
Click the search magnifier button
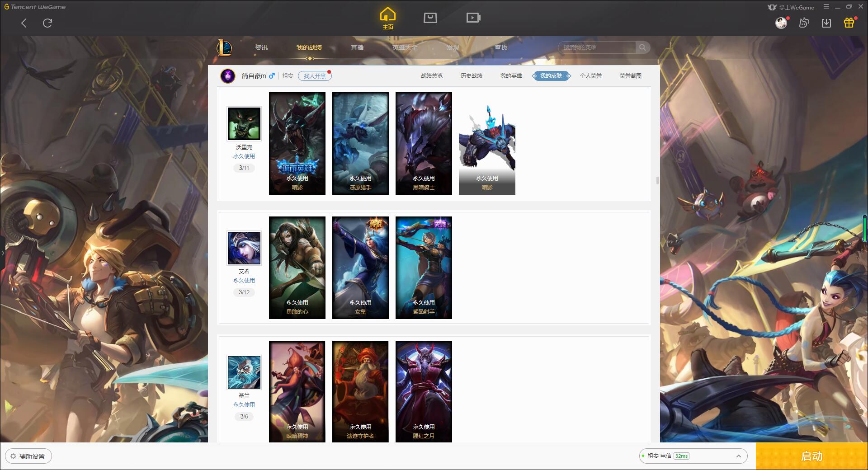(x=642, y=47)
